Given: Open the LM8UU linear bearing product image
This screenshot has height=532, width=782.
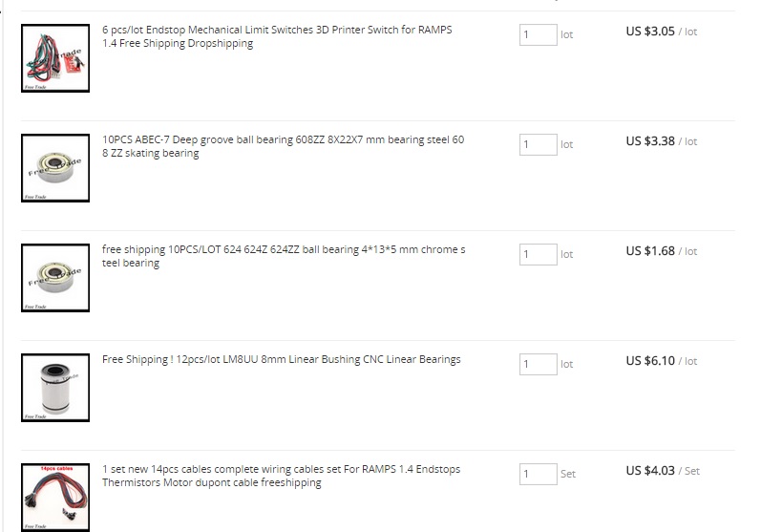Looking at the screenshot, I should [x=55, y=387].
